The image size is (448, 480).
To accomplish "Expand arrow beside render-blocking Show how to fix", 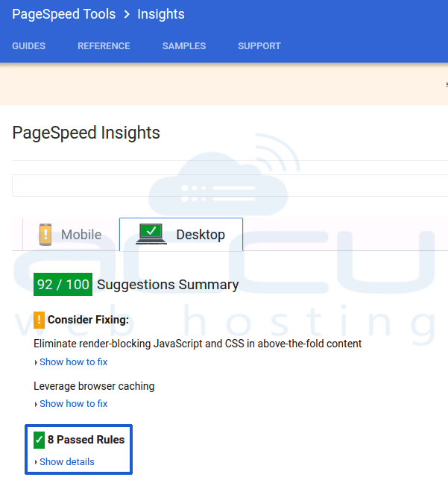I will 36,362.
